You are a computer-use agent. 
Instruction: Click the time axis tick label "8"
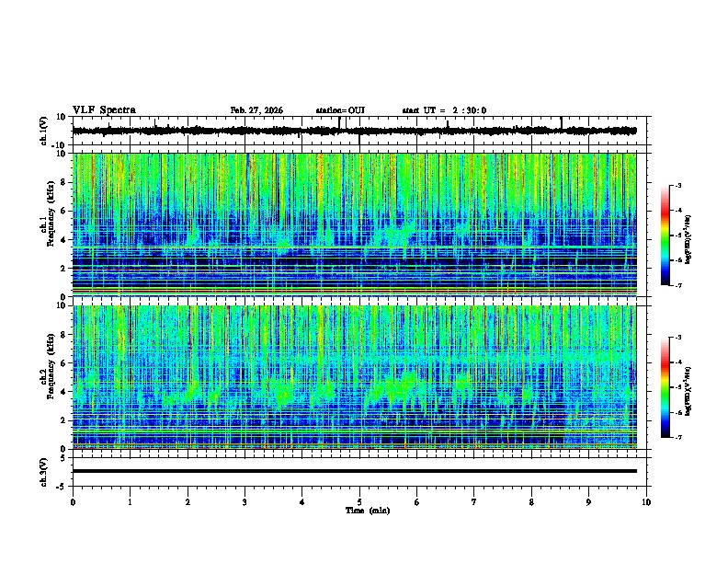[x=531, y=502]
